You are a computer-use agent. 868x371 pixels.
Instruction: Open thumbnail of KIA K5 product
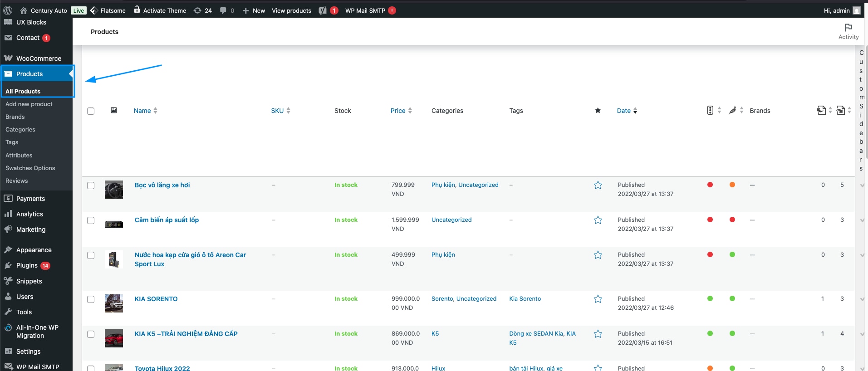(114, 338)
